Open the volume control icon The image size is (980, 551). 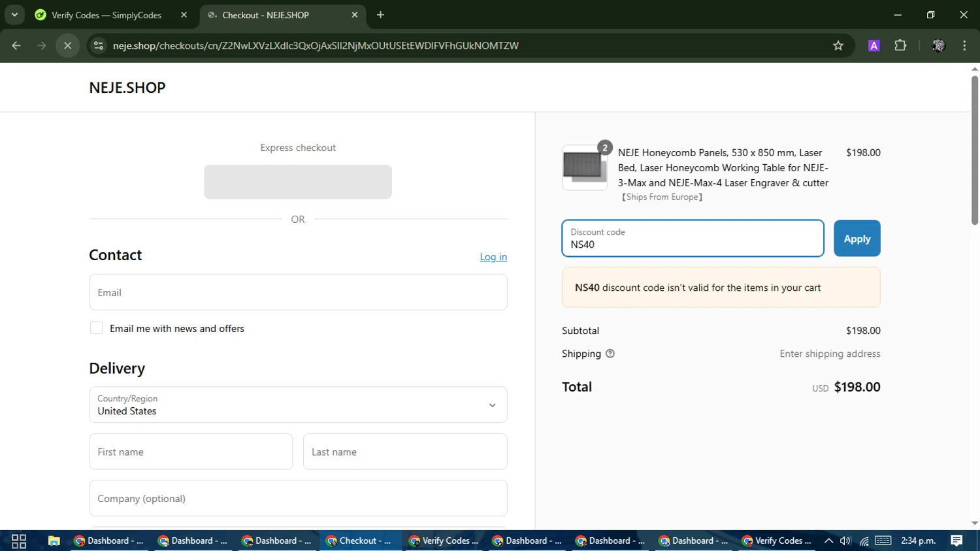(845, 541)
